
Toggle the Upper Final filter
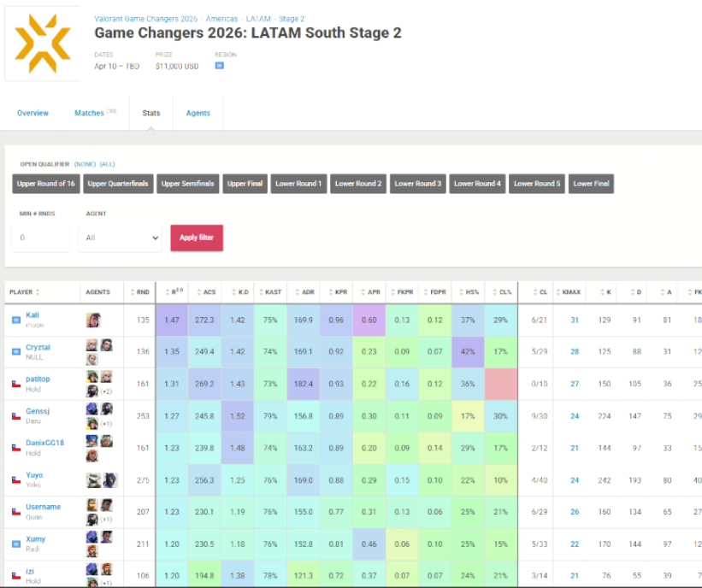(x=245, y=184)
